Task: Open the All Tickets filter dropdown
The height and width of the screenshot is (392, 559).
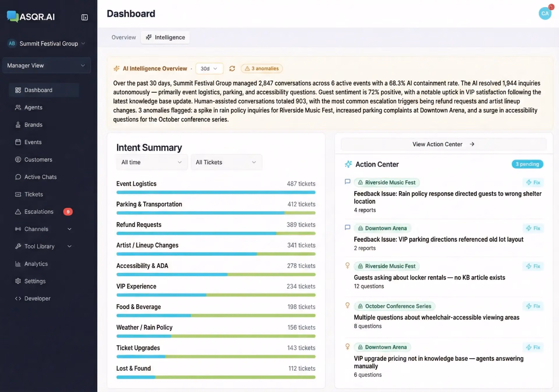Action: [226, 162]
